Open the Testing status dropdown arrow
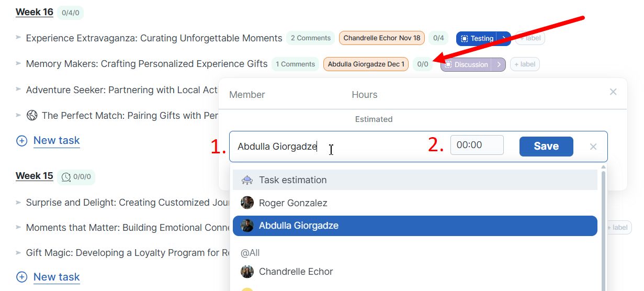The height and width of the screenshot is (291, 644). (504, 39)
